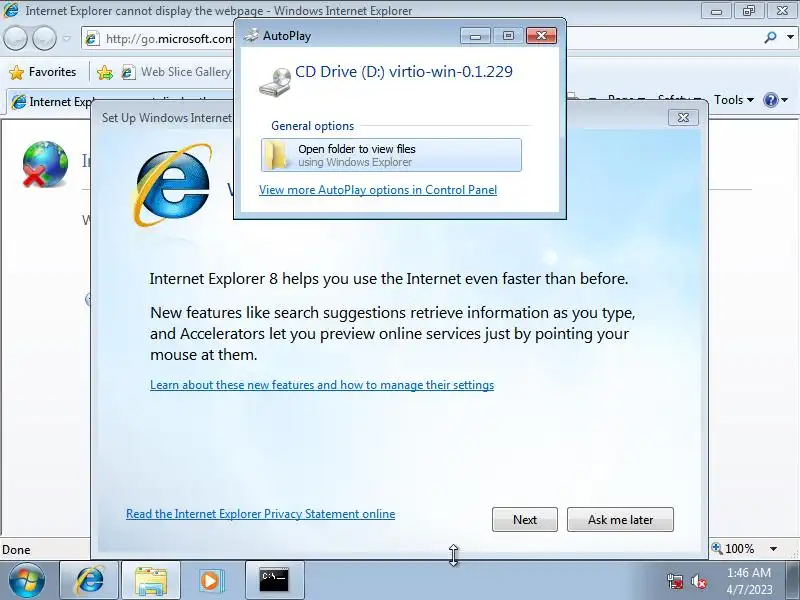
Task: Expand the zoom level dropdown arrow
Action: [773, 549]
